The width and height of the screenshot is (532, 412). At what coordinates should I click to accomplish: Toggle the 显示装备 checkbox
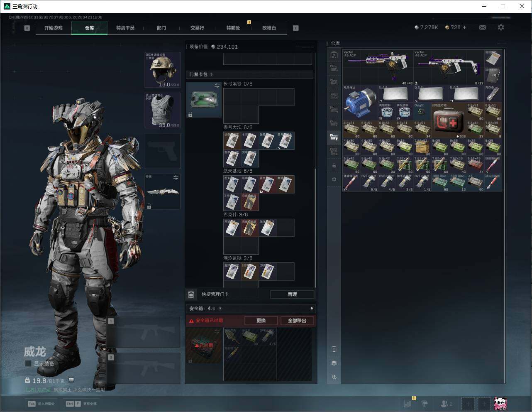point(28,363)
